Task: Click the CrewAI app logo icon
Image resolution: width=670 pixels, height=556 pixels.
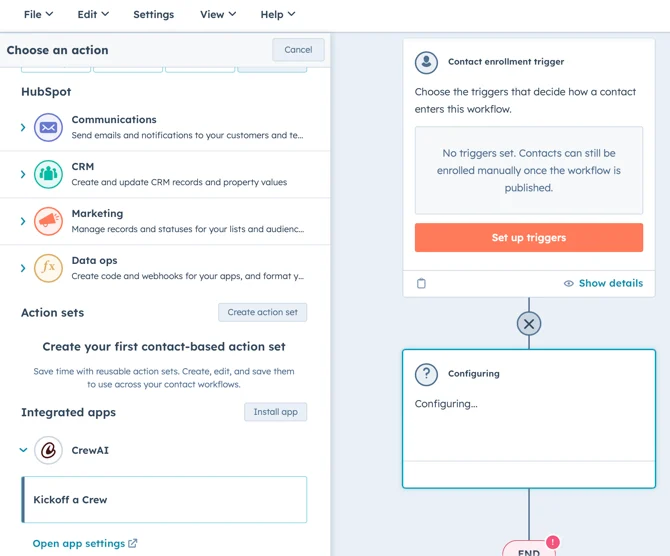Action: 48,450
